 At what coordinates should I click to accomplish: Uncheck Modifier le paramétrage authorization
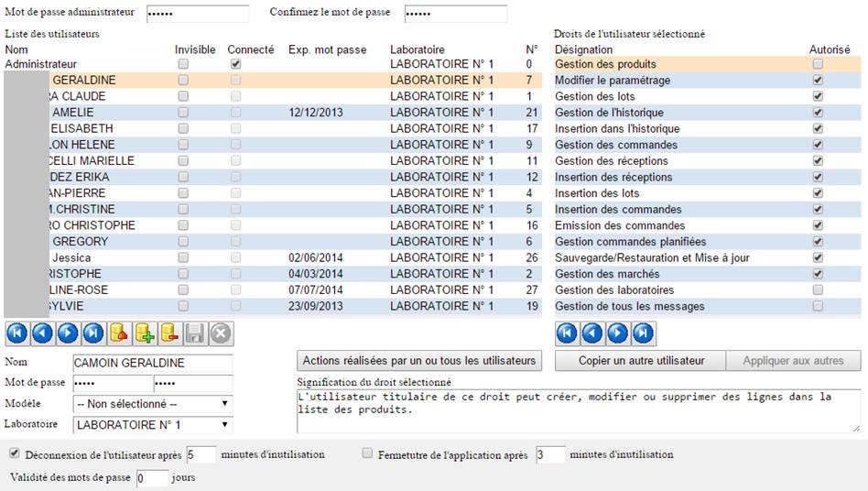click(x=818, y=81)
